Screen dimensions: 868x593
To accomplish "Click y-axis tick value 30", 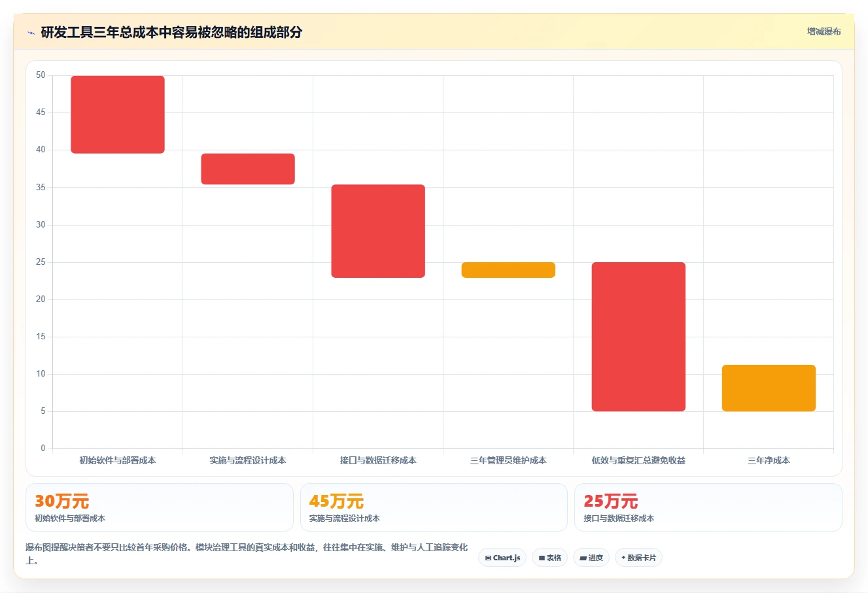I will click(41, 225).
